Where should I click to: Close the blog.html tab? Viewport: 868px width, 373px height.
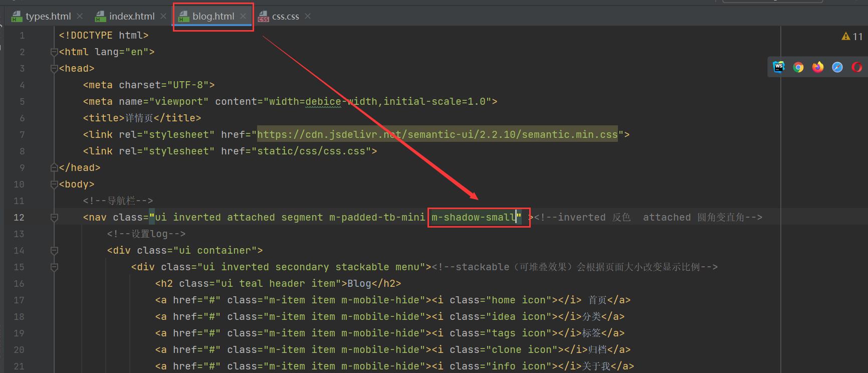(x=243, y=17)
